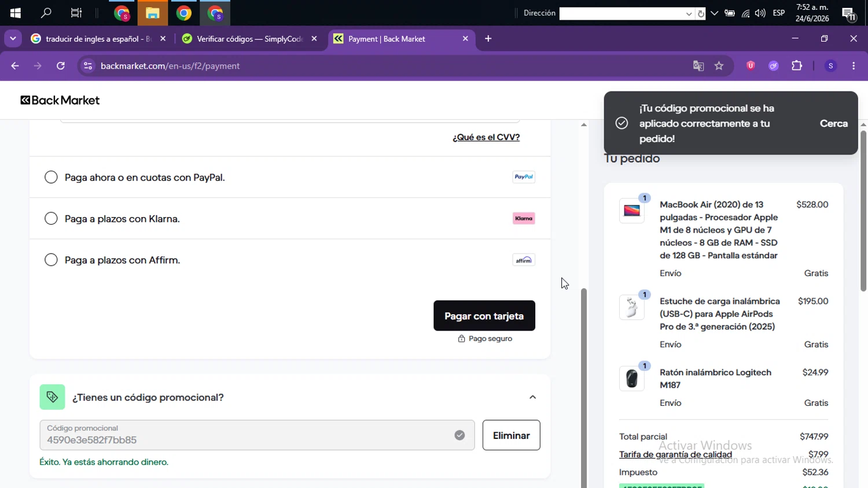Click the taskbar Dirección address field
The image size is (868, 488).
[621, 13]
